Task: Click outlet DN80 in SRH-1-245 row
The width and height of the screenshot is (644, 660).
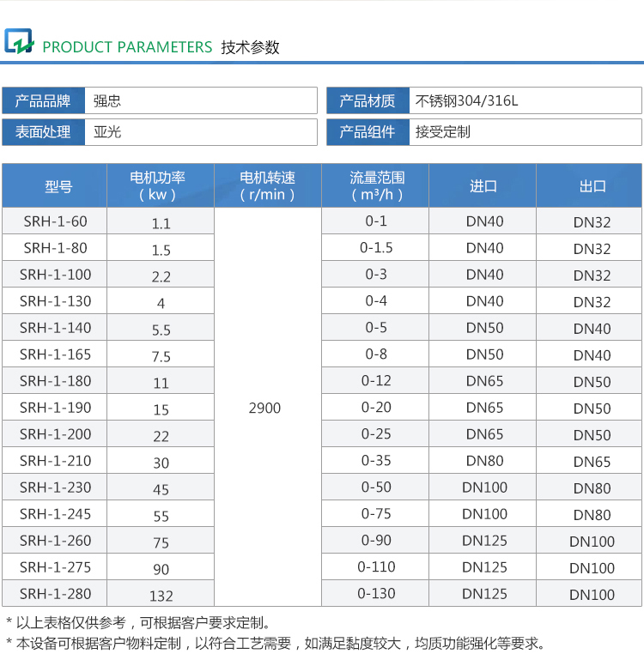Action: click(x=592, y=515)
